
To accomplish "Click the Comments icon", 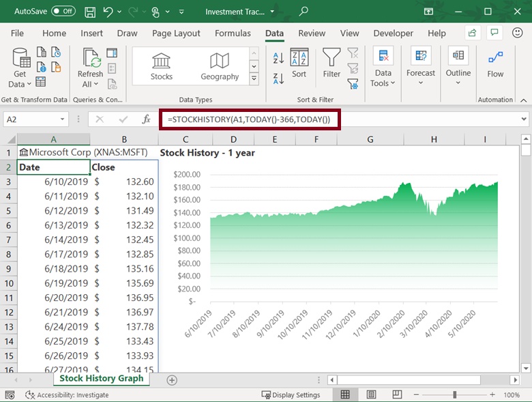I will click(x=494, y=33).
